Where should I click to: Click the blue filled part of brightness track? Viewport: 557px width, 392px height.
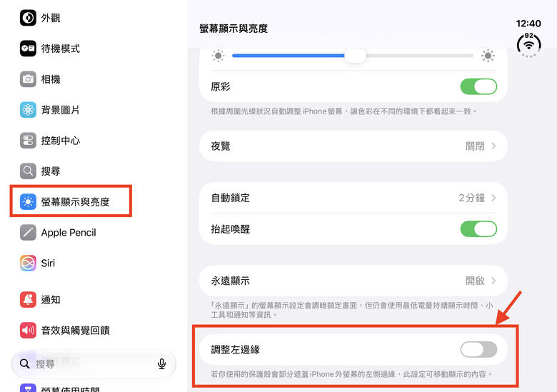[x=288, y=56]
